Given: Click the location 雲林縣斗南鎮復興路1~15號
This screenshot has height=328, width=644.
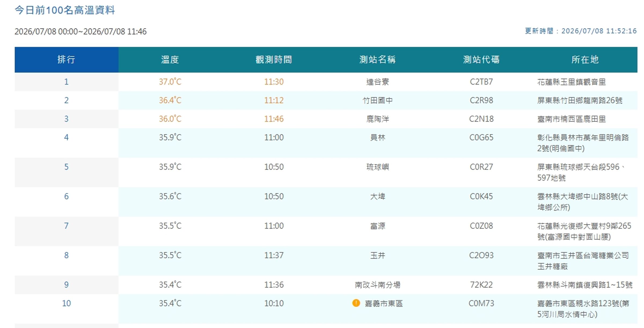Looking at the screenshot, I should pyautogui.click(x=585, y=285).
